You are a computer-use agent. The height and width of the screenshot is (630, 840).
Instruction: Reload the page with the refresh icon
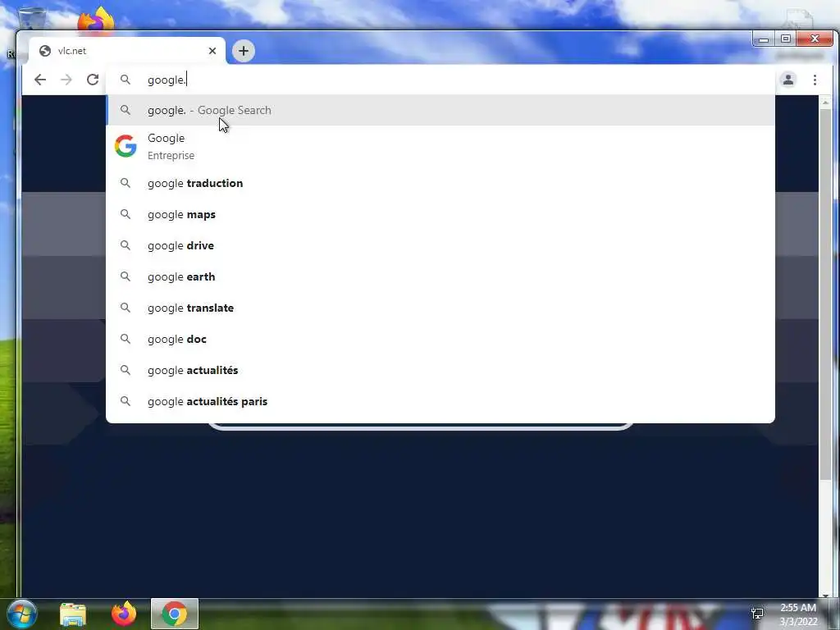point(93,80)
